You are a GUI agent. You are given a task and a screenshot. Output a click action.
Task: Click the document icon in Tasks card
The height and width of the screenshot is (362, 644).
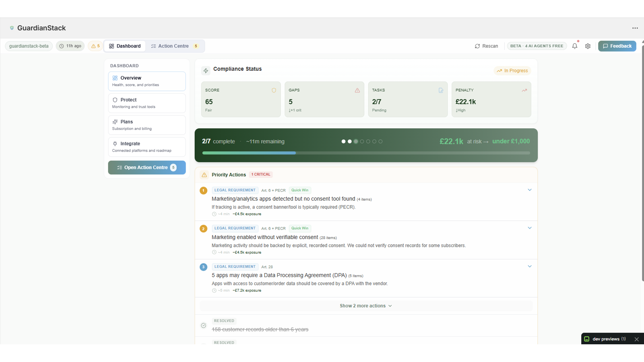pos(441,90)
